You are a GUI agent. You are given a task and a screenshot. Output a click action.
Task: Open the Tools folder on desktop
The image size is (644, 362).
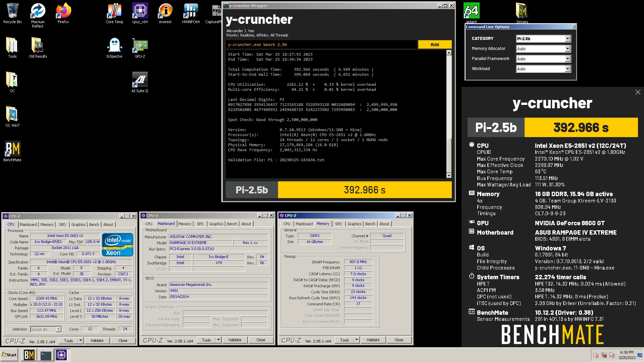coord(12,48)
